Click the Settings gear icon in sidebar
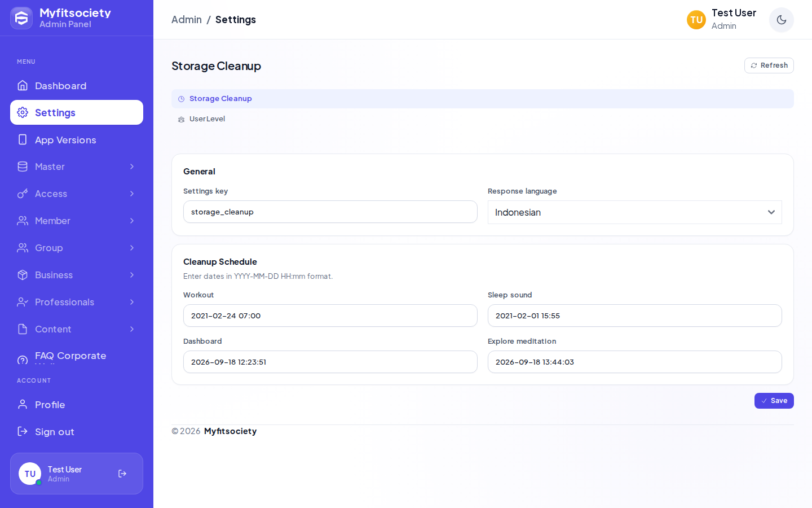Viewport: 812px width, 508px height. (x=23, y=112)
